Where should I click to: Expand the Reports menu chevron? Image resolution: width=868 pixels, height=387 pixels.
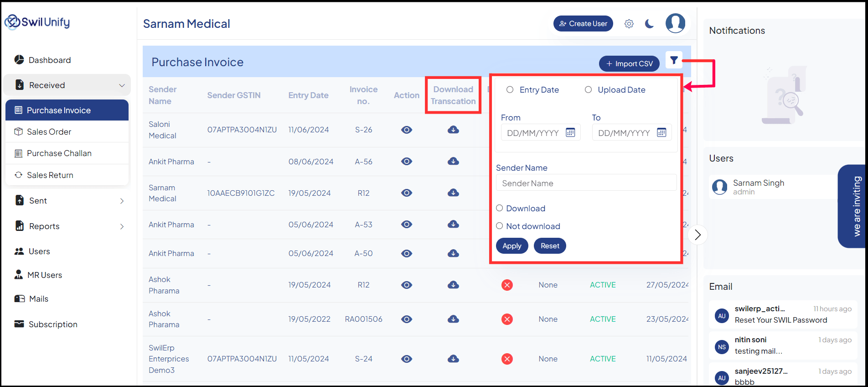(x=122, y=226)
